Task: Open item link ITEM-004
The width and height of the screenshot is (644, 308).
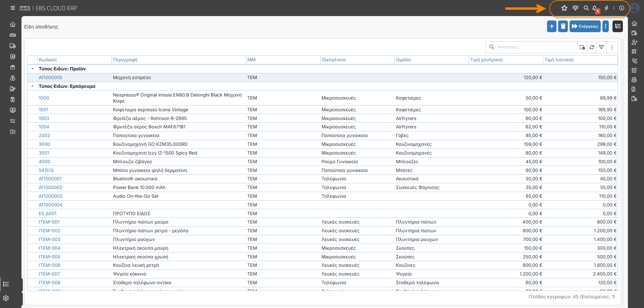Action: pos(50,248)
